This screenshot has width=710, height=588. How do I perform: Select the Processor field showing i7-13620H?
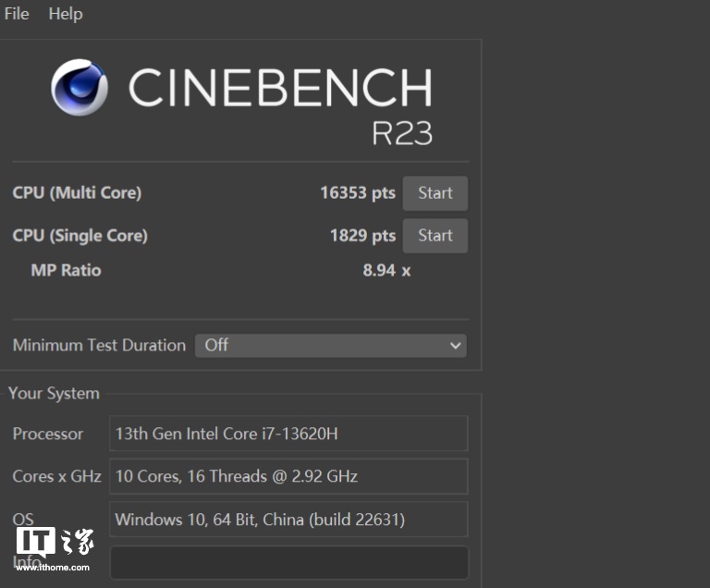coord(288,434)
